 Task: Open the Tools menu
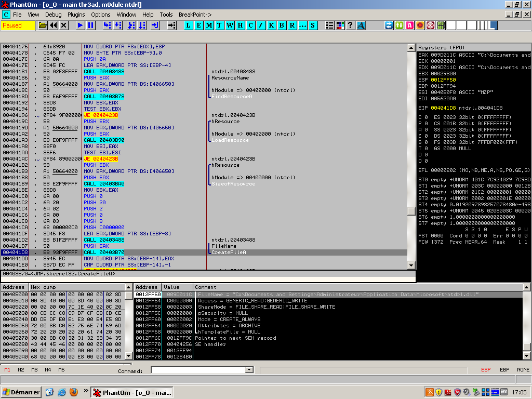tap(166, 15)
